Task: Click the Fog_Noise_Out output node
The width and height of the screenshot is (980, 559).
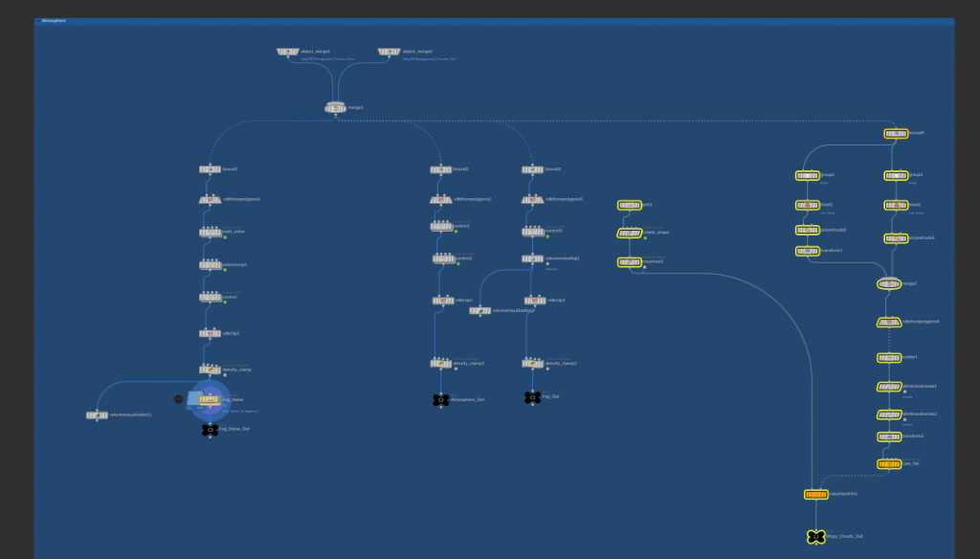Action: [210, 431]
